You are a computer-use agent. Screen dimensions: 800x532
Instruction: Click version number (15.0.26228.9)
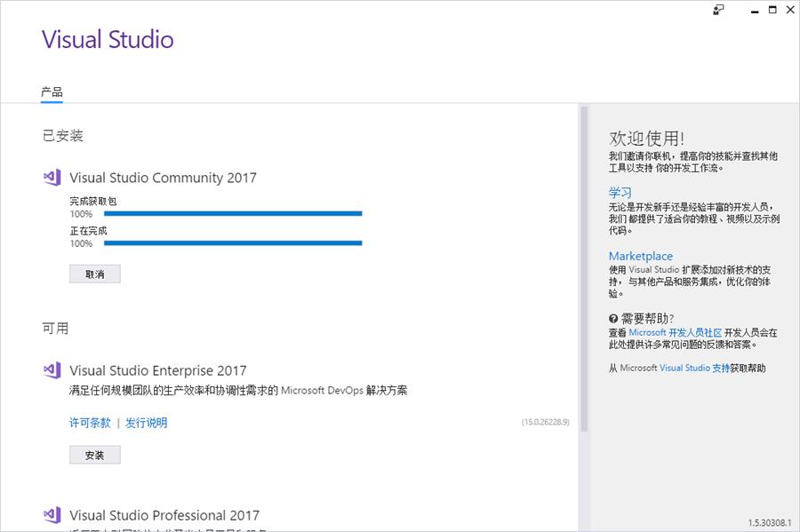[546, 422]
